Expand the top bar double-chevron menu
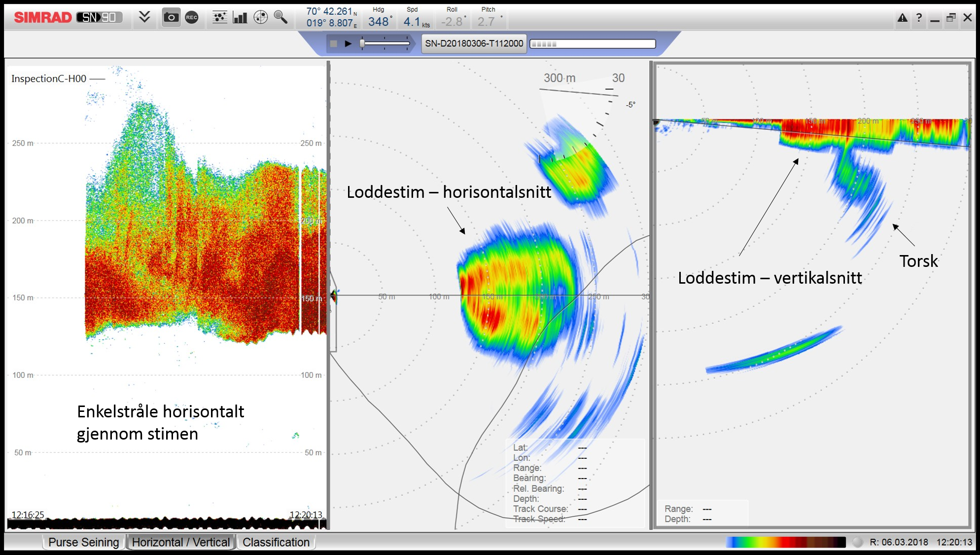The width and height of the screenshot is (980, 555). [144, 17]
